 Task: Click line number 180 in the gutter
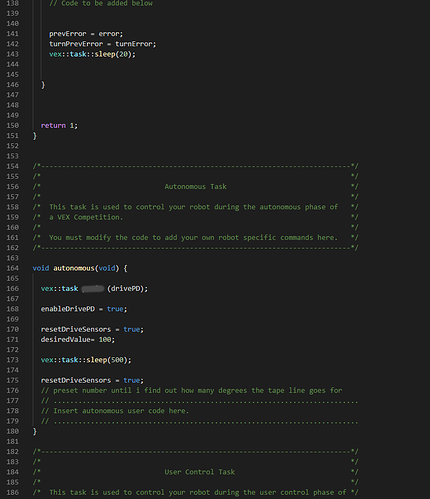[13, 431]
